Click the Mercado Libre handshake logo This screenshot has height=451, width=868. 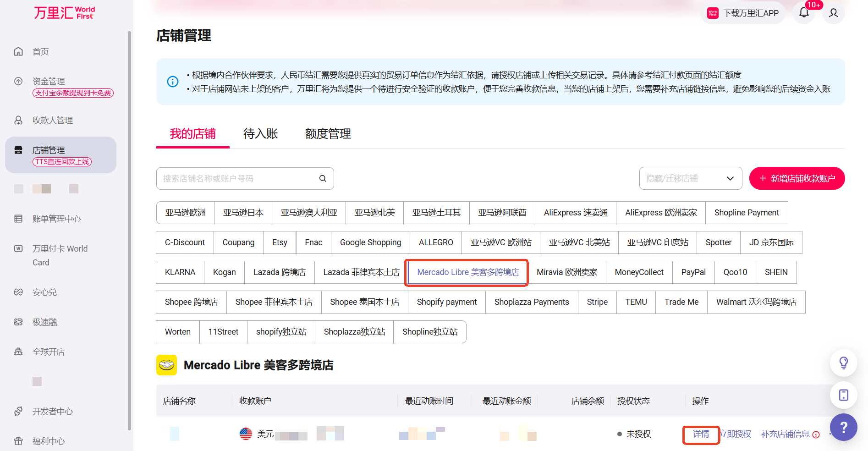[x=166, y=365]
